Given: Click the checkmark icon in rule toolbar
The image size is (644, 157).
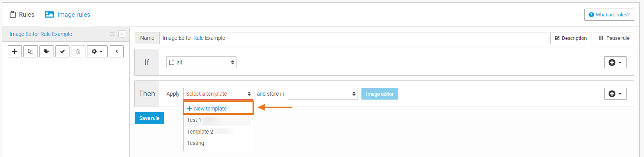Looking at the screenshot, I should tap(62, 52).
